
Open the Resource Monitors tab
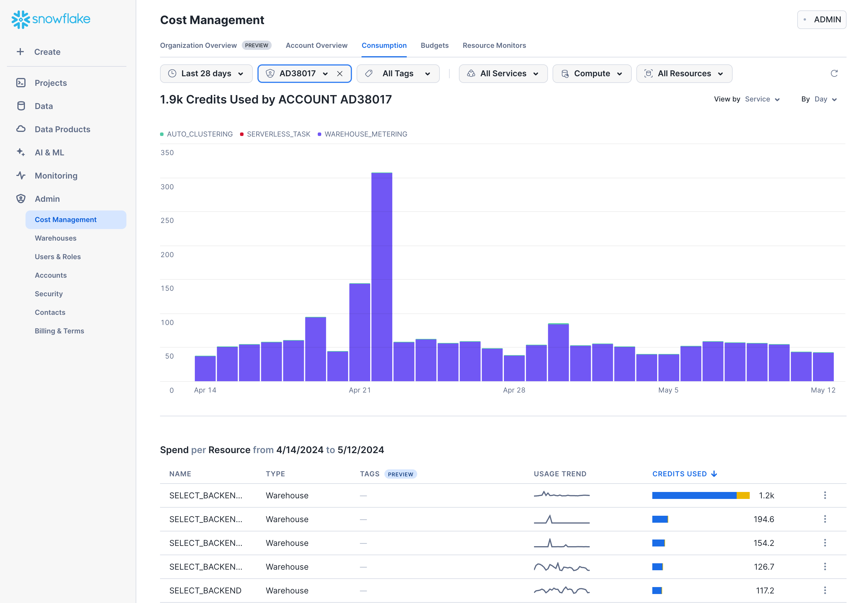tap(494, 45)
